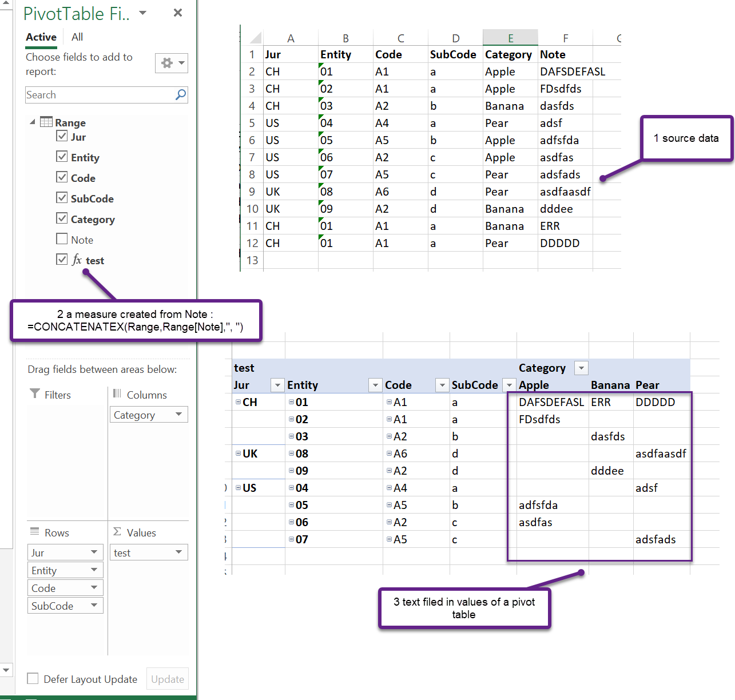
Task: Open the Jur filter dropdown in the pivot
Action: [x=277, y=385]
